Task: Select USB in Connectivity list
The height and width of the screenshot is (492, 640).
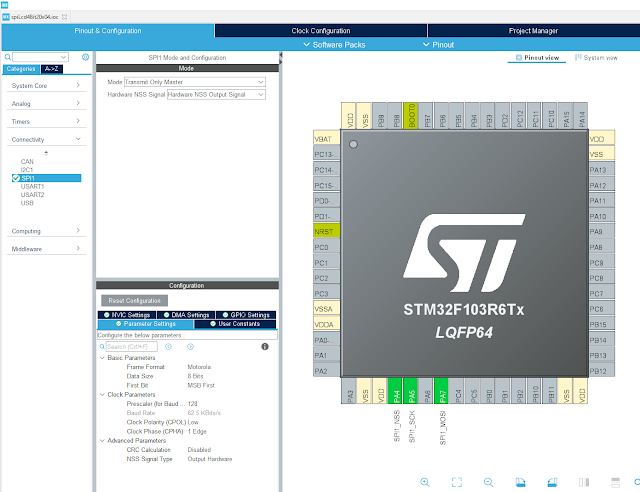Action: click(27, 203)
